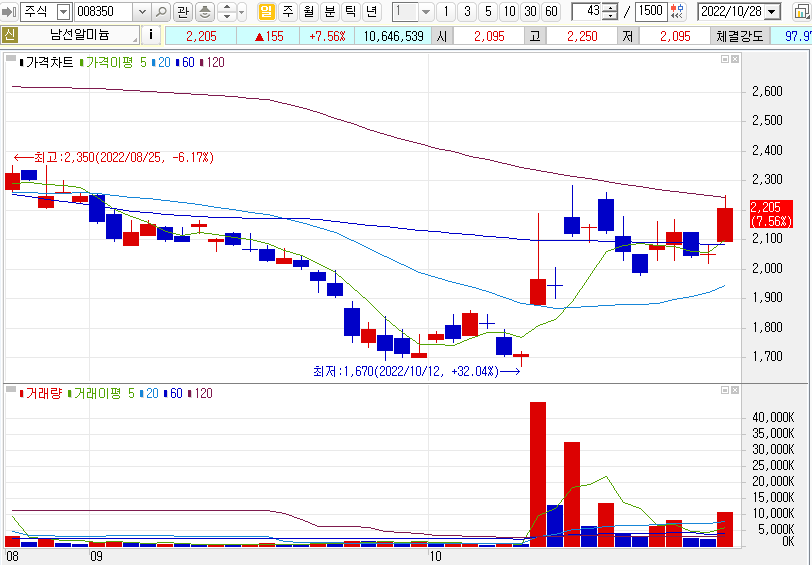Open dropdown next to navigation arrows
This screenshot has width=812, height=565.
(241, 11)
